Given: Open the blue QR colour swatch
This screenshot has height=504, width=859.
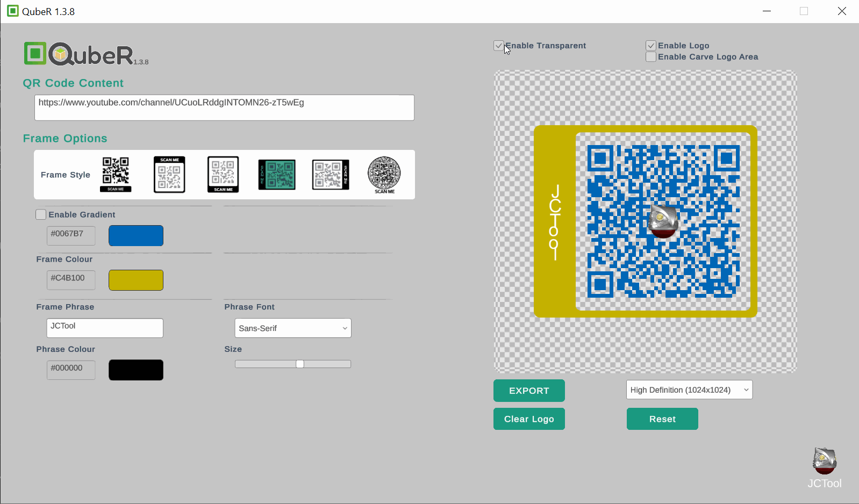Looking at the screenshot, I should coord(136,235).
